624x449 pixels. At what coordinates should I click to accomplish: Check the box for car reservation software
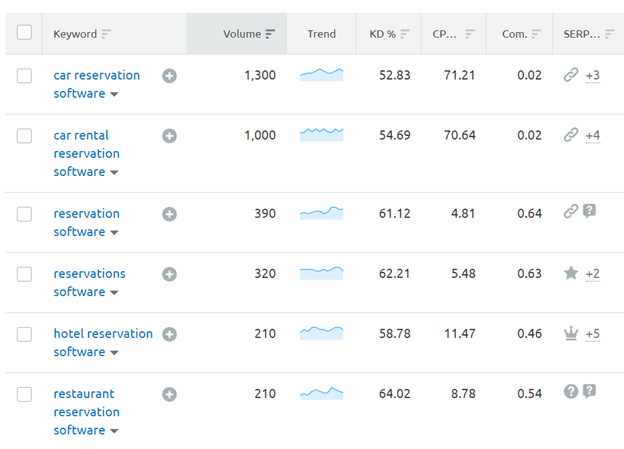pyautogui.click(x=25, y=76)
